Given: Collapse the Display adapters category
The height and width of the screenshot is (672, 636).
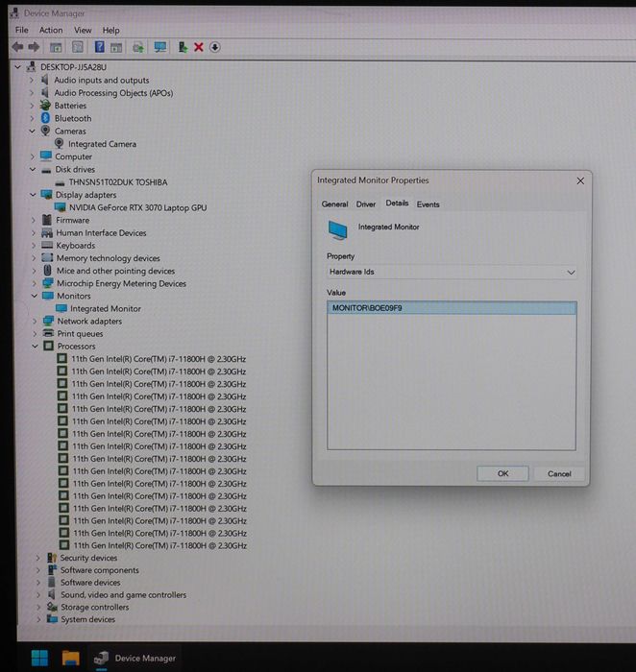Looking at the screenshot, I should pyautogui.click(x=33, y=195).
